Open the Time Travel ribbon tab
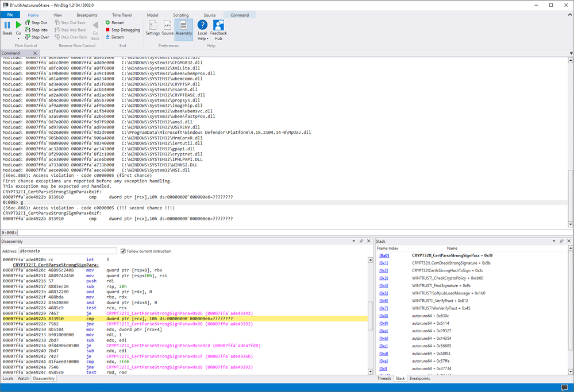The image size is (574, 392). coord(122,15)
